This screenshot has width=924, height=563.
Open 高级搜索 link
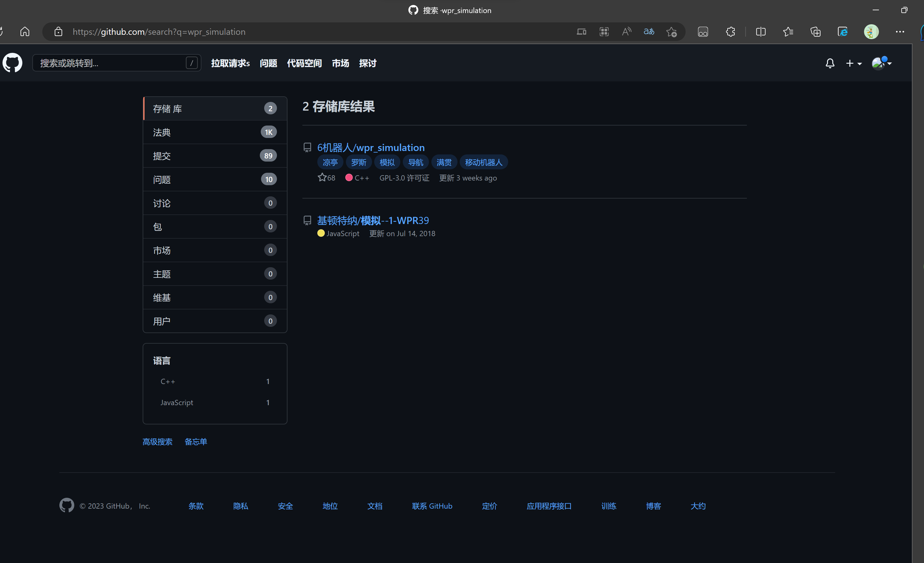pos(158,442)
